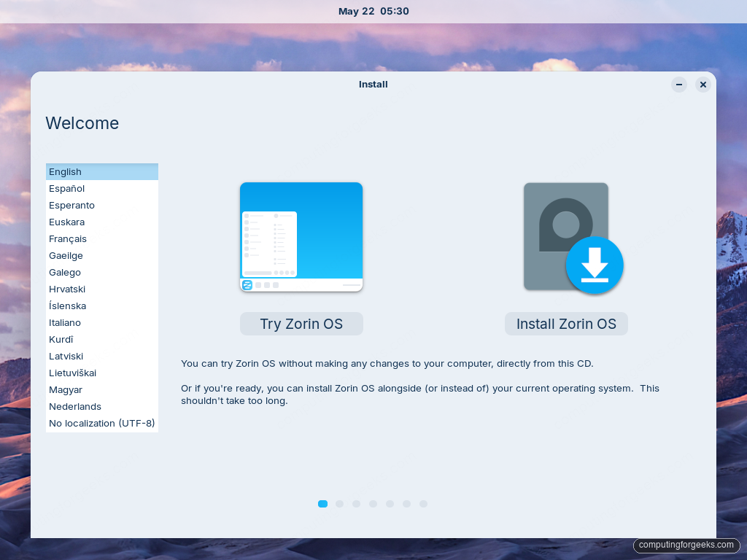
Task: Close the Install window
Action: point(703,85)
